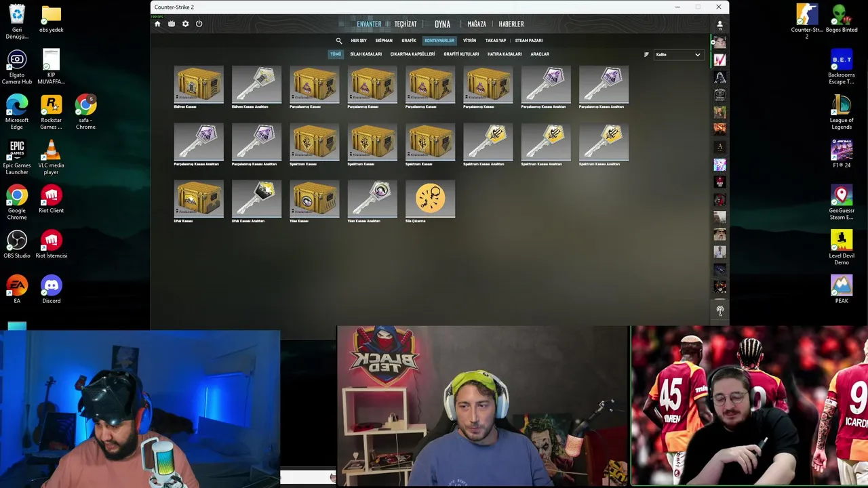The height and width of the screenshot is (488, 868).
Task: Click the OYNA play button
Action: click(443, 24)
